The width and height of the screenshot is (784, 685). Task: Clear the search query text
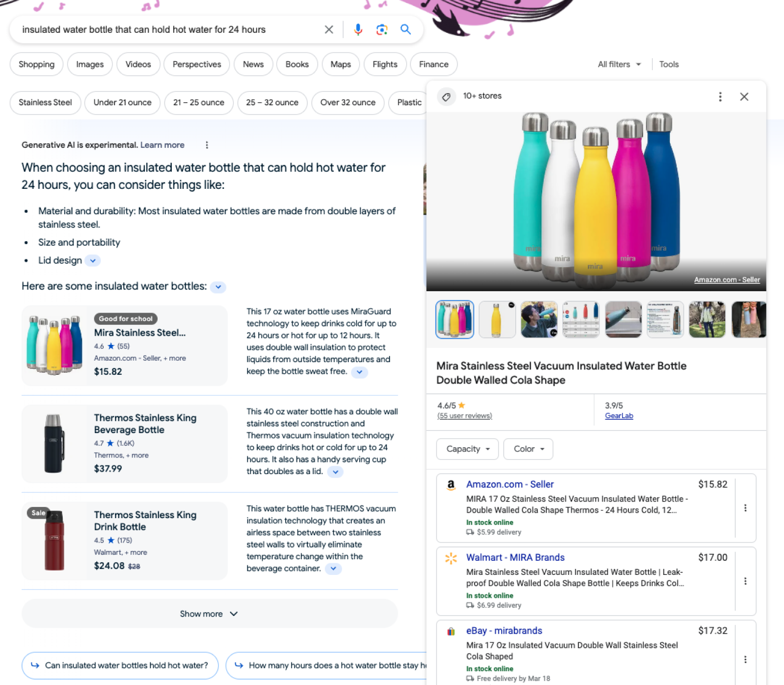coord(329,30)
